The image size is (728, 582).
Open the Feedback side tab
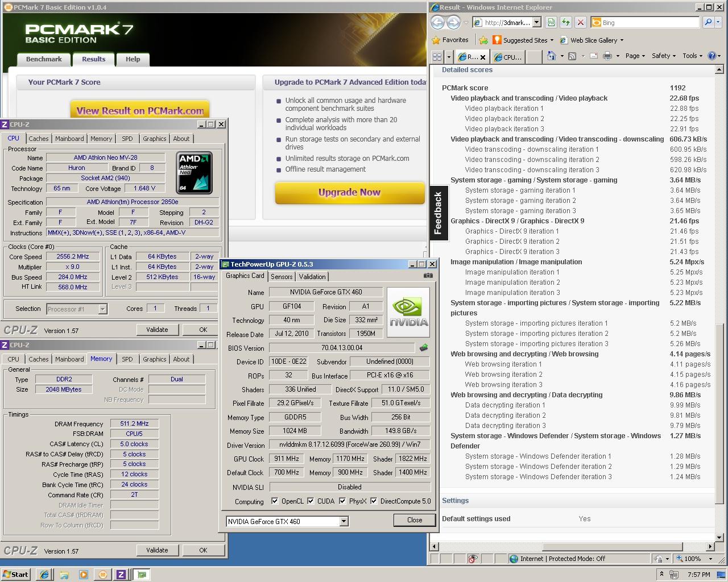[x=438, y=213]
